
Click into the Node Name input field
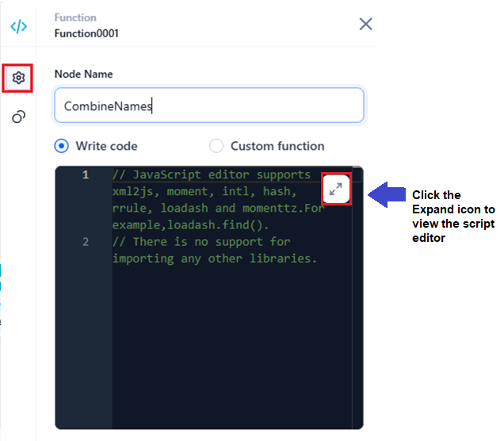pos(209,105)
